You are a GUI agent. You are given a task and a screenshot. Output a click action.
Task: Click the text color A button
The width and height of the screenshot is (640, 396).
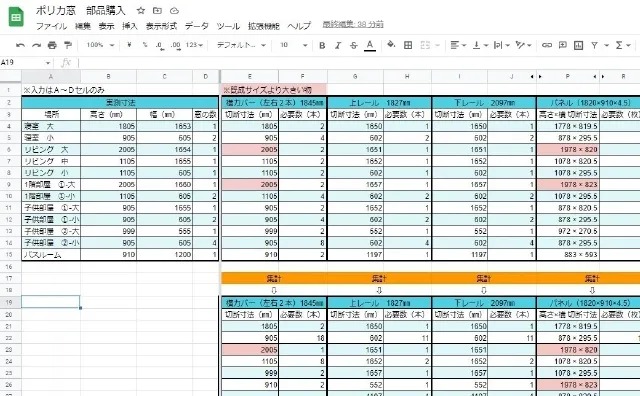[370, 45]
